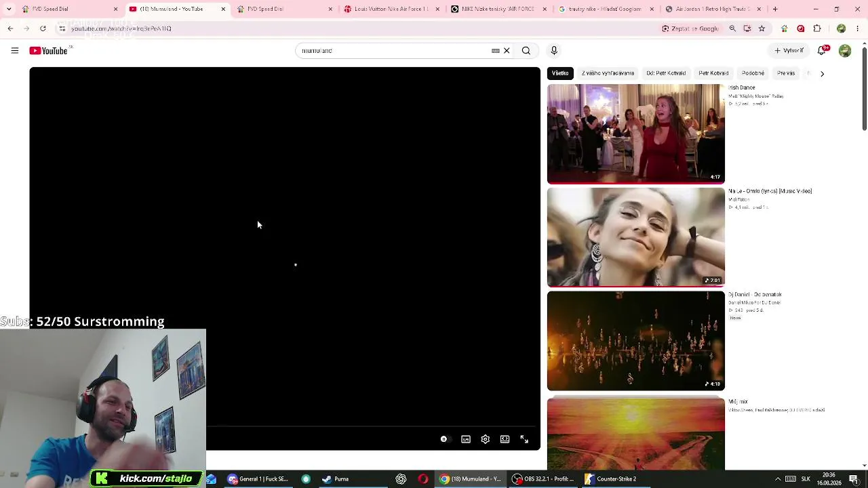
Task: Bookmark this page with the star icon
Action: pos(762,28)
